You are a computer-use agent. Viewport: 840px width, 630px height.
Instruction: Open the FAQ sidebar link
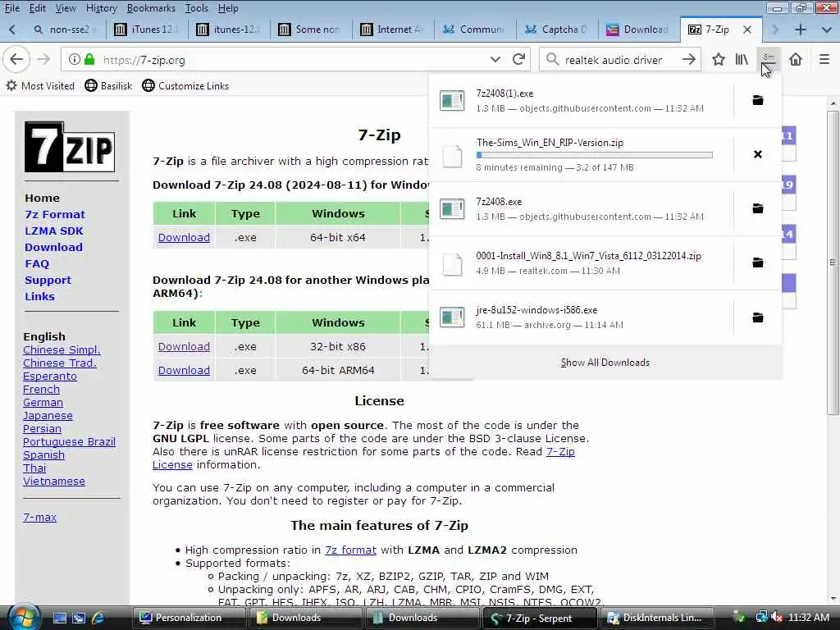(x=37, y=263)
